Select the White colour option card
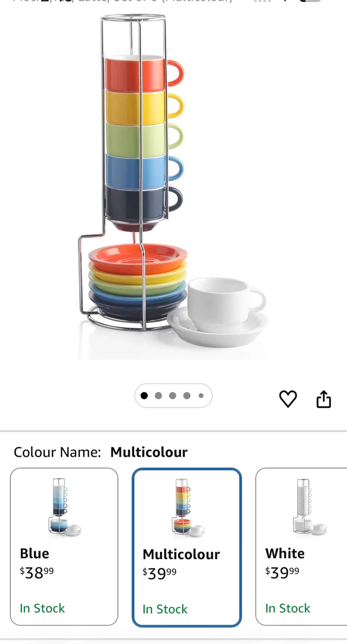The width and height of the screenshot is (347, 644). [x=301, y=547]
